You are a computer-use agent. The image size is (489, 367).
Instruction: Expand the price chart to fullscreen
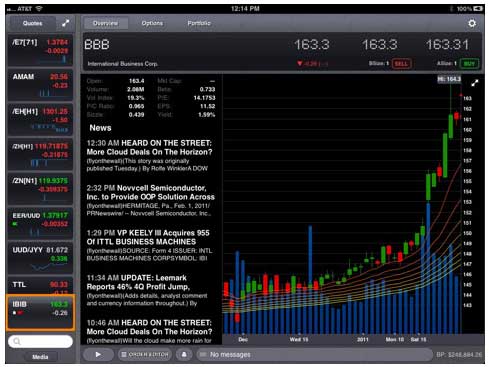pyautogui.click(x=475, y=83)
